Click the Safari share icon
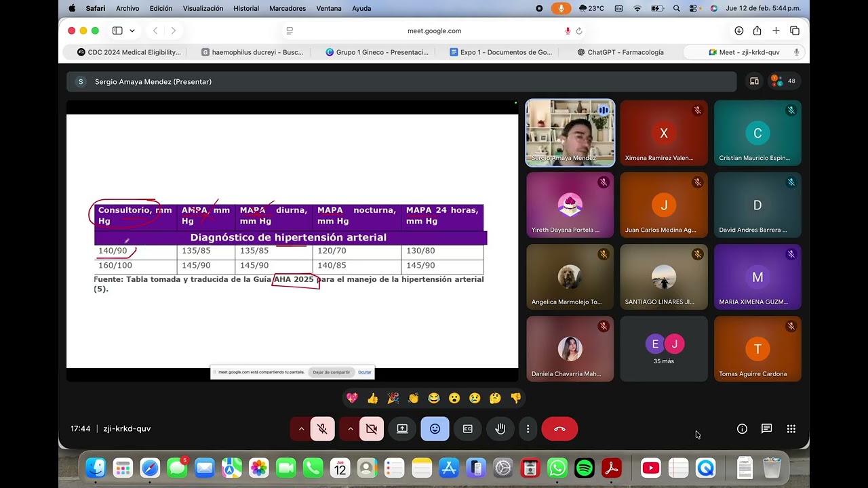The image size is (868, 488). [x=757, y=30]
